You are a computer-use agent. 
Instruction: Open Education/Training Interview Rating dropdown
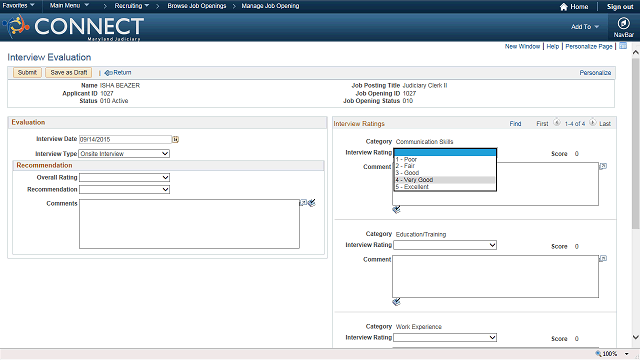445,245
